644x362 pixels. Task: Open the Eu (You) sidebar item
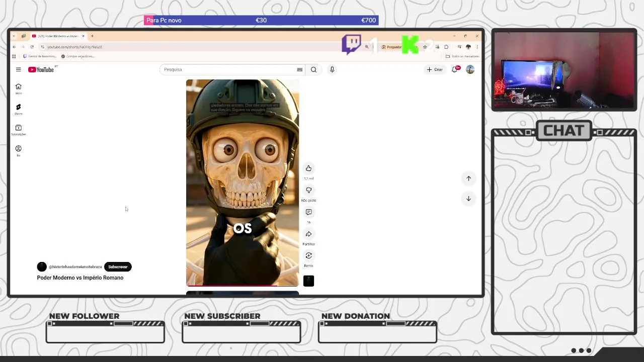pyautogui.click(x=18, y=151)
